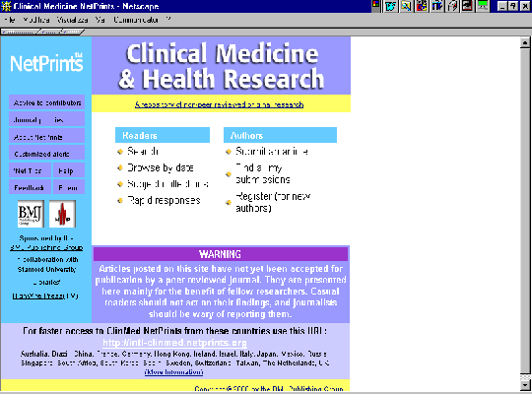The width and height of the screenshot is (532, 394).
Task: Open the Search link under Readers
Action: tap(143, 151)
